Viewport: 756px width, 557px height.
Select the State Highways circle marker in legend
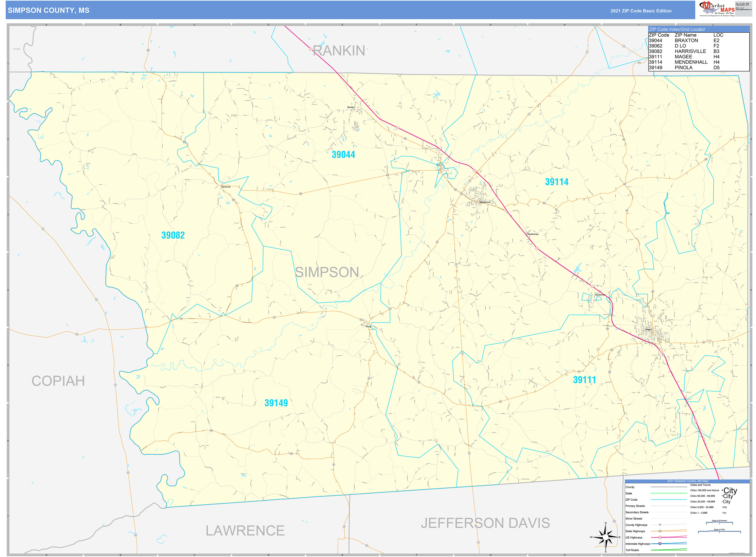coord(660,531)
